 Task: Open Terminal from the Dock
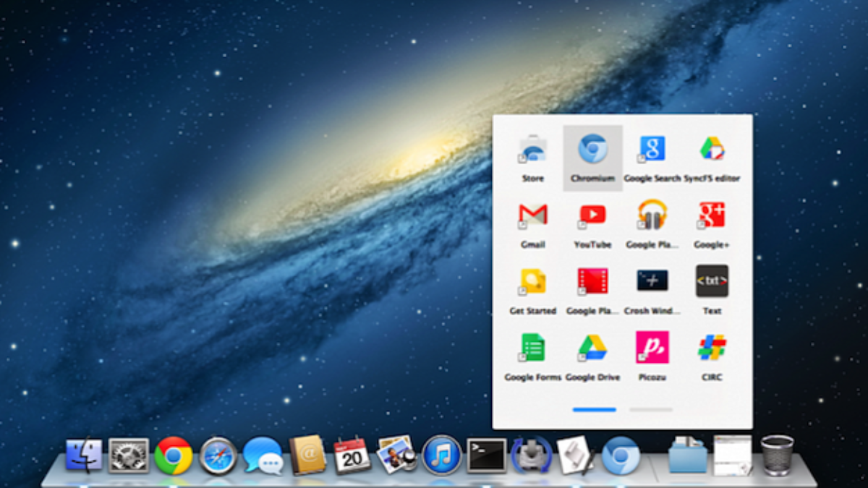[486, 455]
